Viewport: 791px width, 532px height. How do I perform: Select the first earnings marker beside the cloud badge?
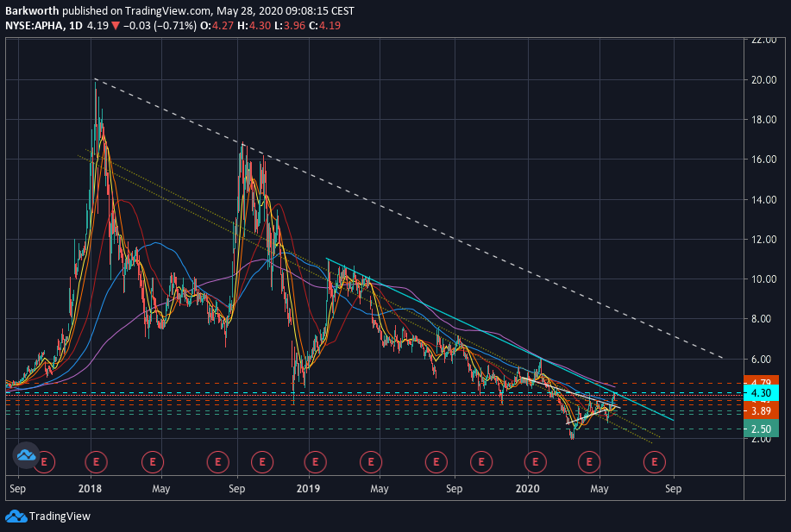pos(44,462)
